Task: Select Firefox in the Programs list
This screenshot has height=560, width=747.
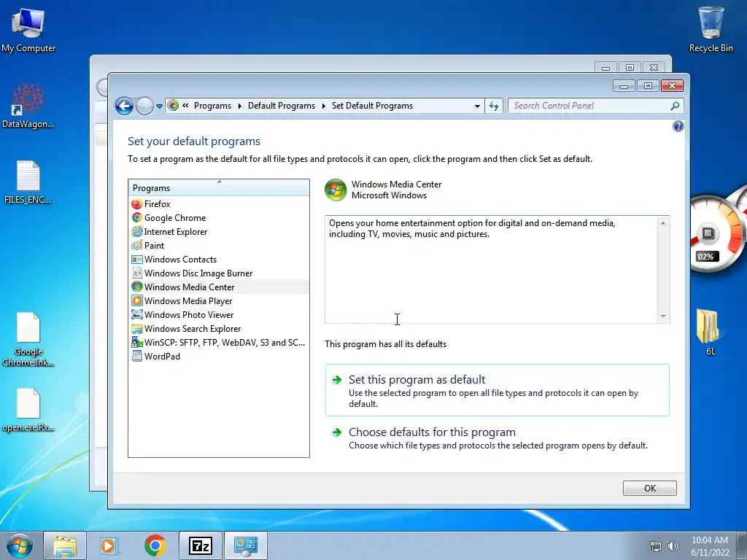Action: click(219, 204)
